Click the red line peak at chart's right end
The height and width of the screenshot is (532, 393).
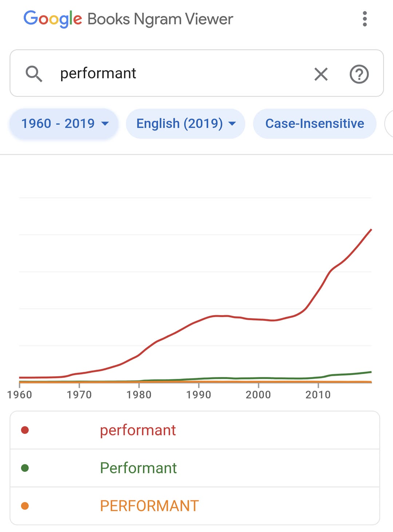pos(371,230)
